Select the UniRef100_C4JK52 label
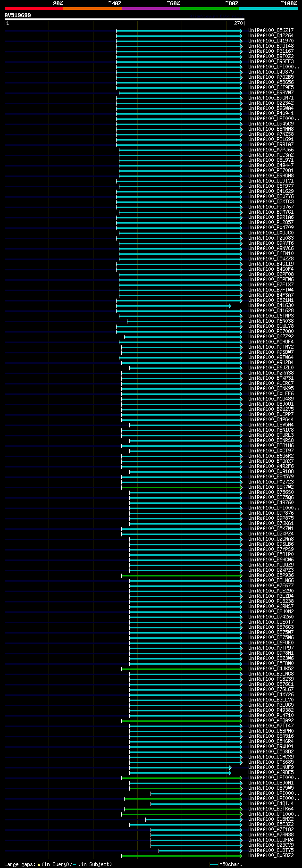The height and width of the screenshot is (868, 302). (271, 668)
